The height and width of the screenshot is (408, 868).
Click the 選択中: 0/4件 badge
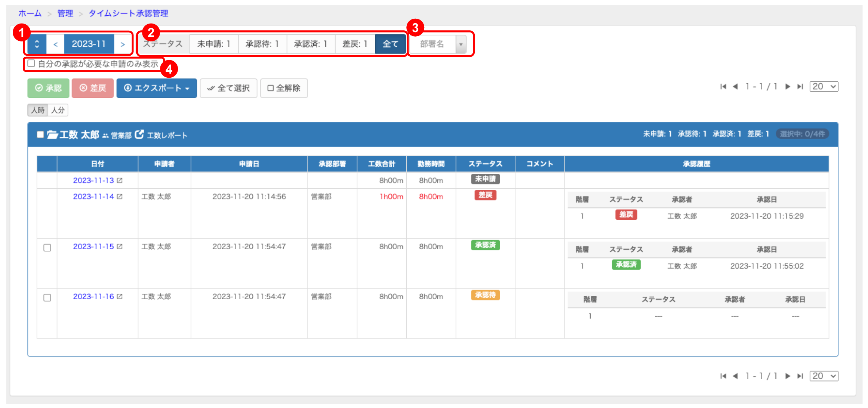tap(802, 134)
